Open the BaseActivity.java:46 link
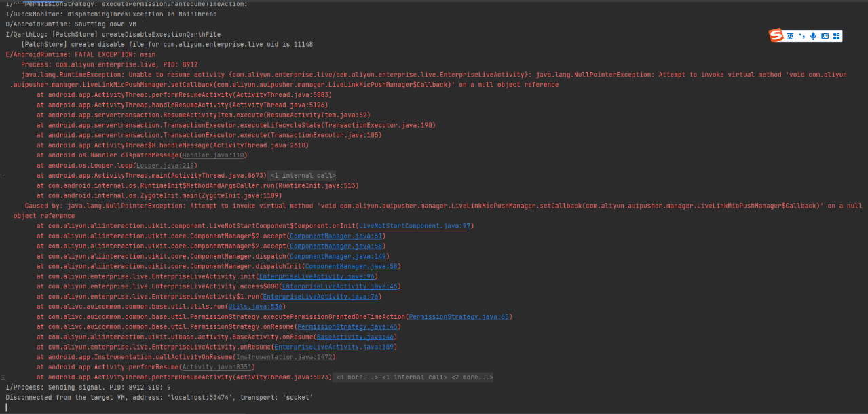Screen dimensions: 868x414 (x=356, y=337)
